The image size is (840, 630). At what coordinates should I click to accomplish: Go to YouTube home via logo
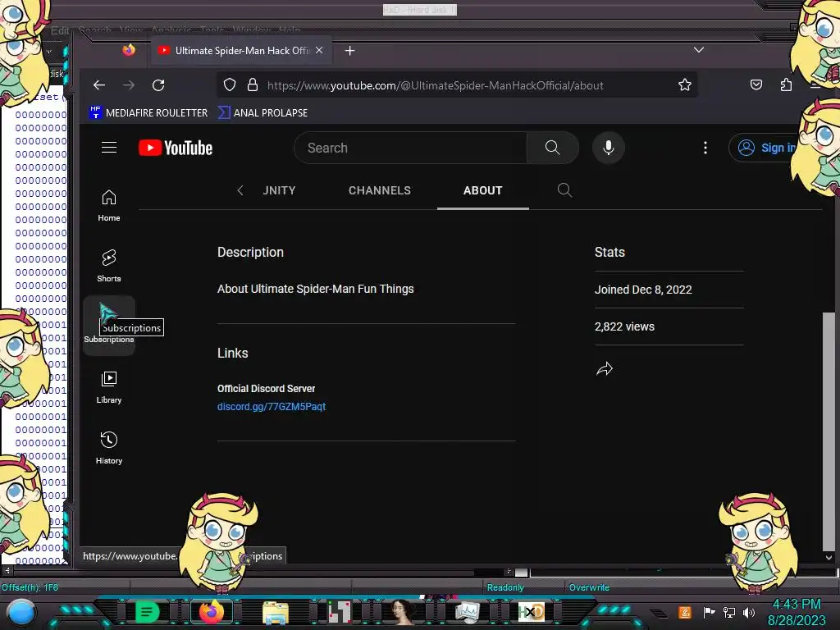[176, 148]
